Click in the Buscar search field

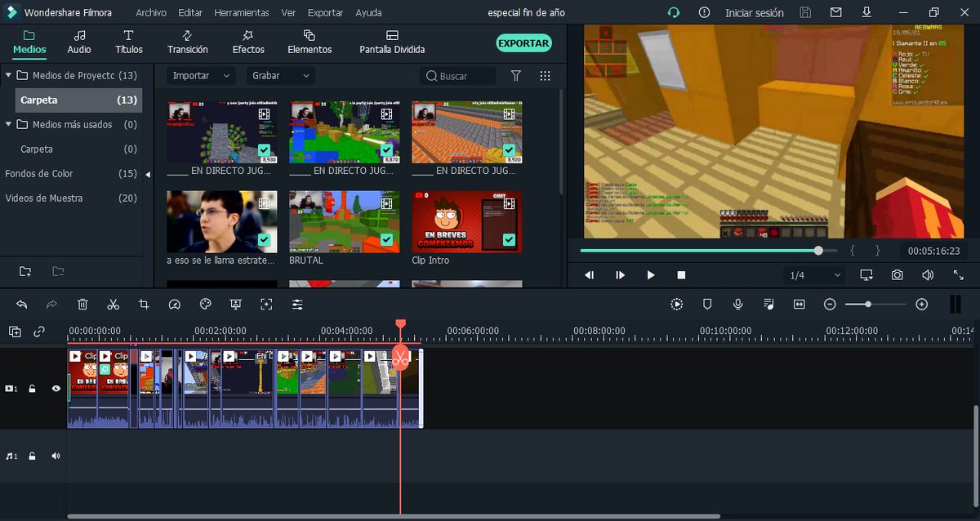(x=458, y=76)
